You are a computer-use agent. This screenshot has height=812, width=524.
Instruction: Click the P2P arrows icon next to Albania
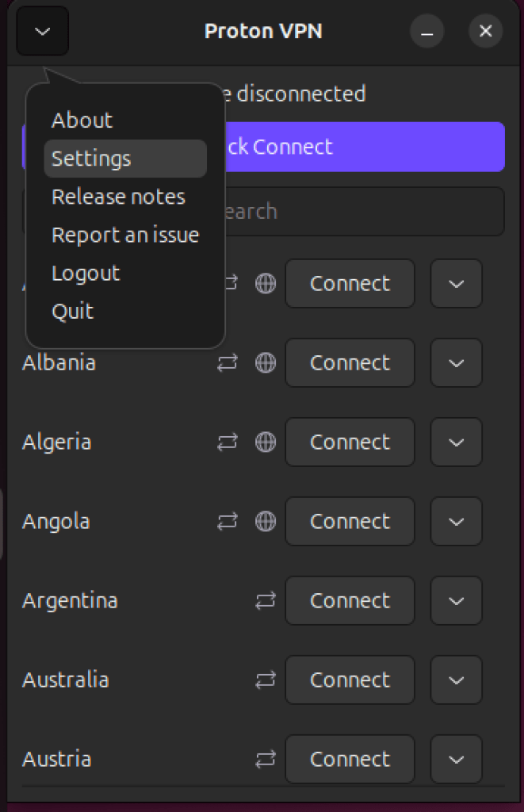click(x=228, y=362)
